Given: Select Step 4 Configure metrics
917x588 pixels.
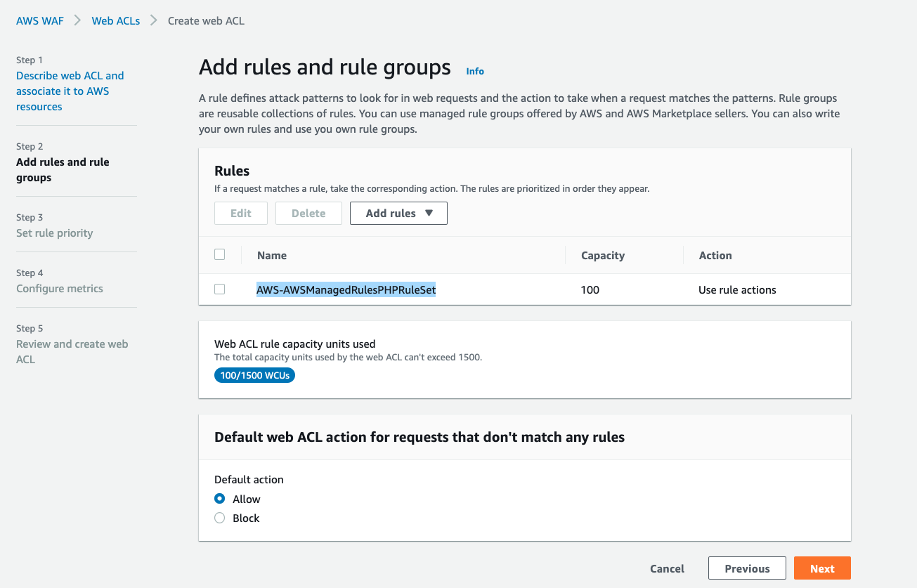Looking at the screenshot, I should [x=59, y=288].
